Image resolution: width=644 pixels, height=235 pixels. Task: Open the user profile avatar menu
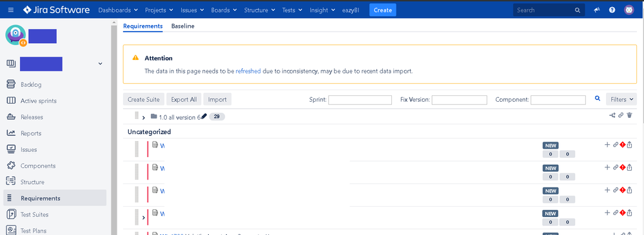pyautogui.click(x=629, y=10)
